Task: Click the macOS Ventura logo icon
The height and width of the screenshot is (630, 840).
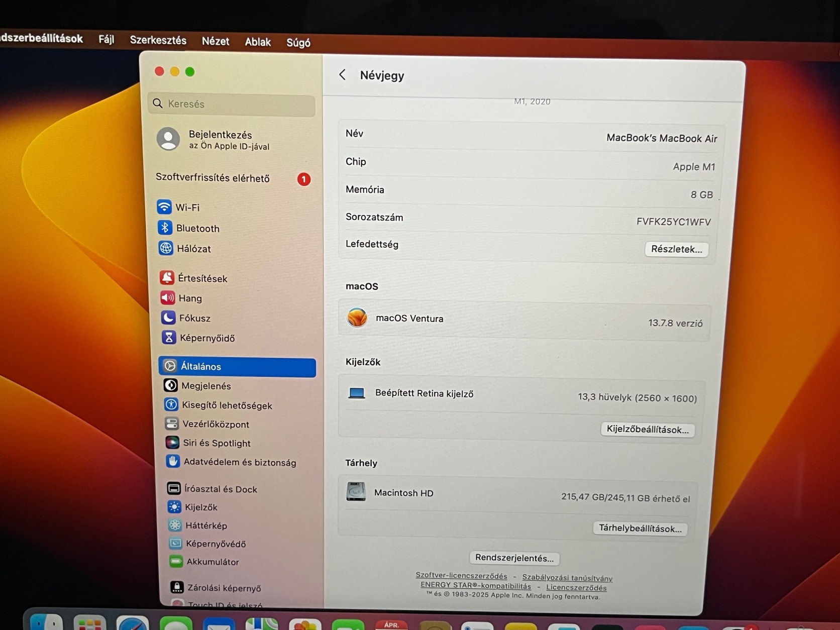Action: tap(357, 318)
